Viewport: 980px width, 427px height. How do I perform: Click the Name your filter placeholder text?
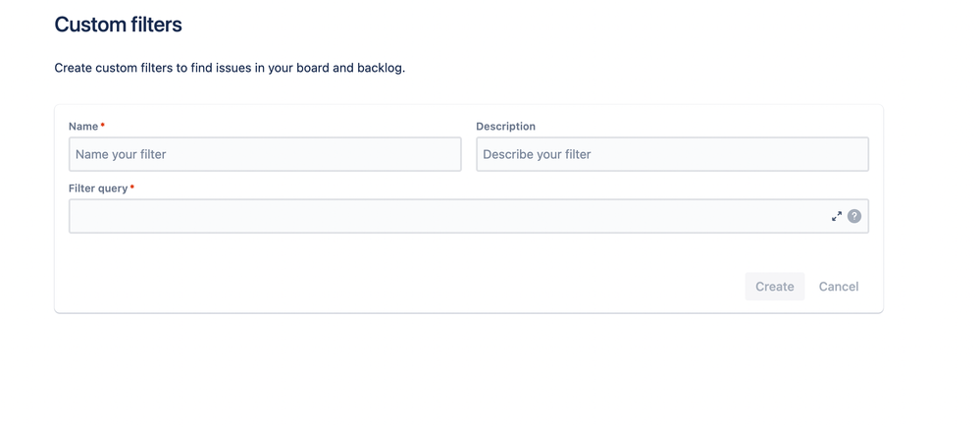(121, 154)
